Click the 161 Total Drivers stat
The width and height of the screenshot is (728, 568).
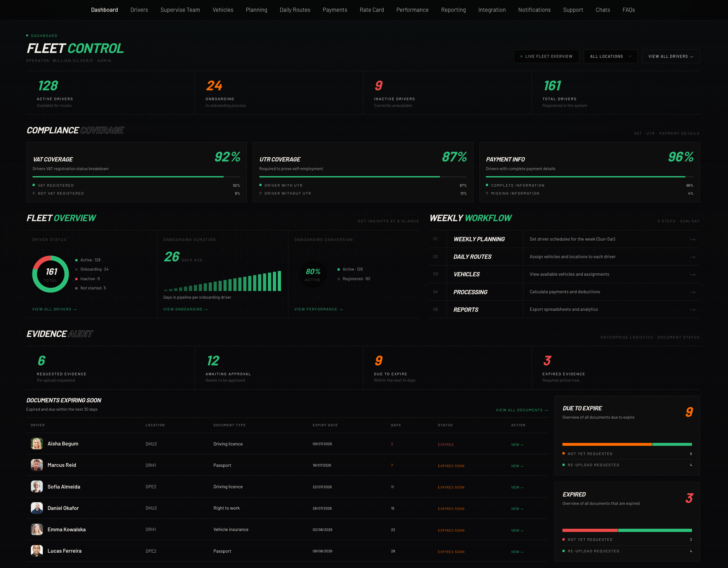[616, 93]
